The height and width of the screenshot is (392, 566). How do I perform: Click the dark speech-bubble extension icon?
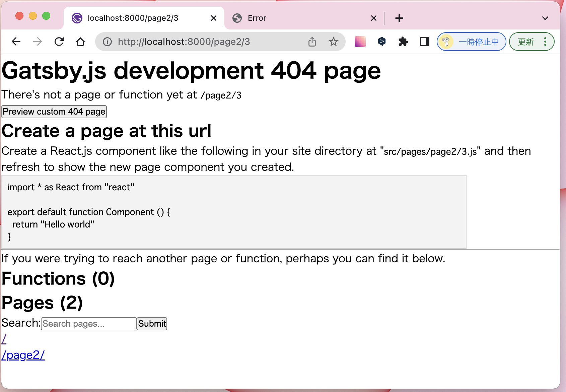point(382,42)
